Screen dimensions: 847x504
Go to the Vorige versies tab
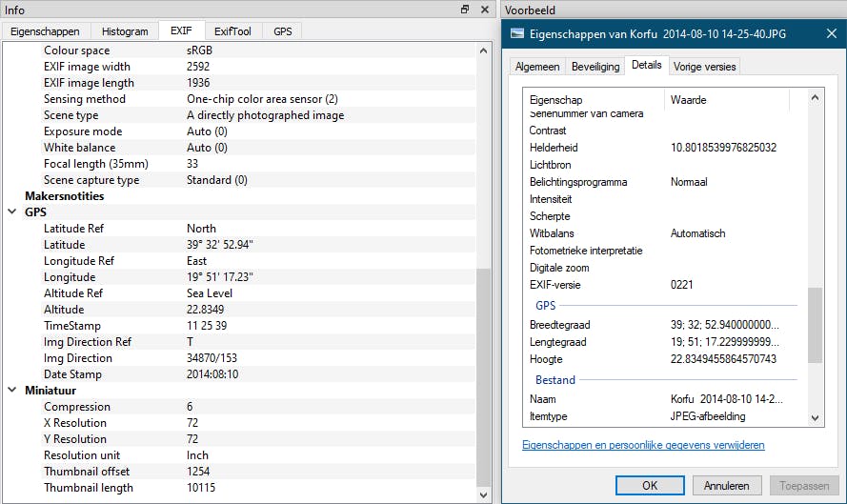click(704, 67)
